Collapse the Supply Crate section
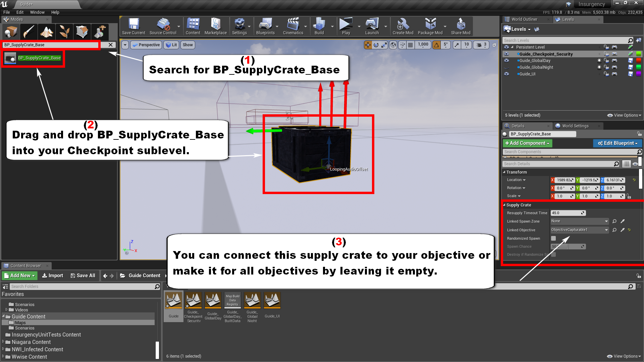 pyautogui.click(x=504, y=205)
